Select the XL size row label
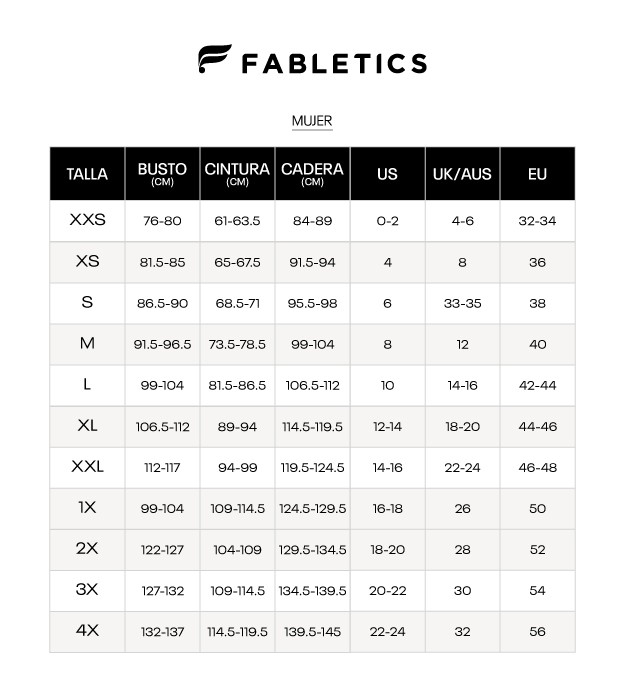The width and height of the screenshot is (625, 694). click(x=87, y=426)
